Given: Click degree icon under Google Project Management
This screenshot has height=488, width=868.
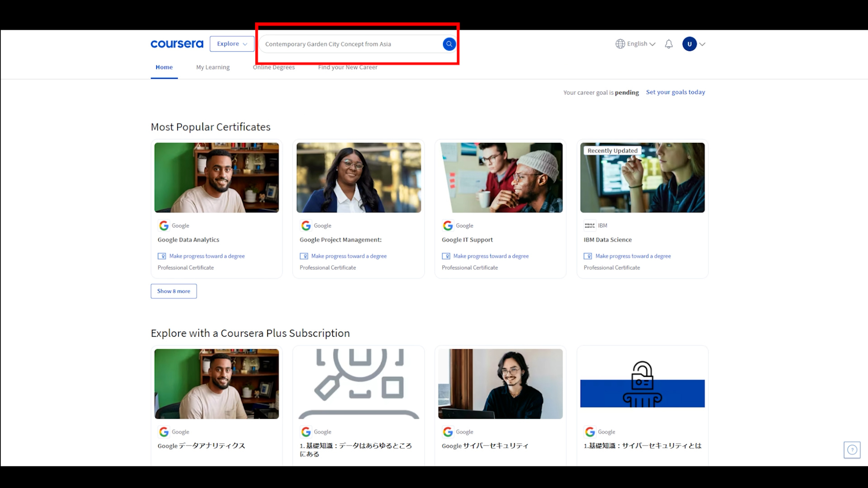Looking at the screenshot, I should (304, 256).
